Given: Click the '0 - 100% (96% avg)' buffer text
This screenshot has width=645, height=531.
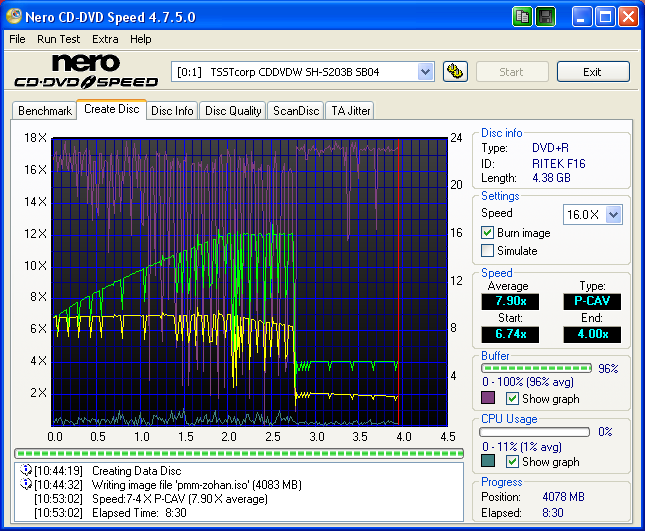Looking at the screenshot, I should (528, 382).
